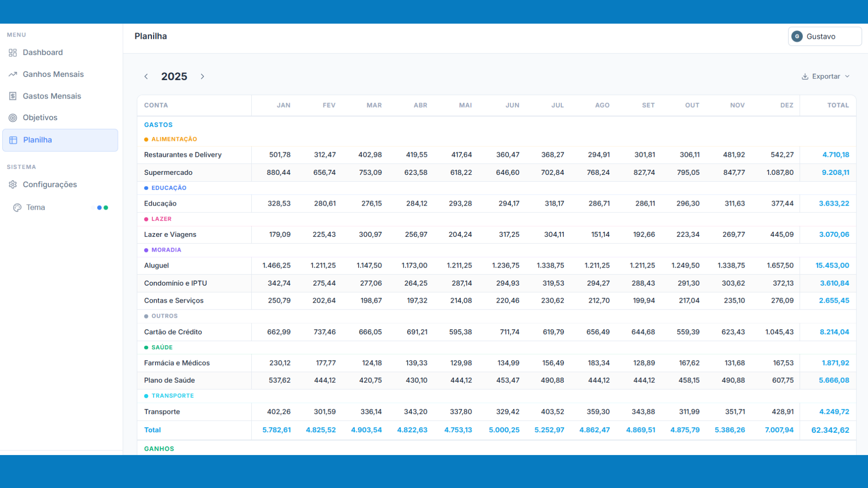Click the Aluguel row label
Image resolution: width=868 pixels, height=488 pixels.
[156, 266]
